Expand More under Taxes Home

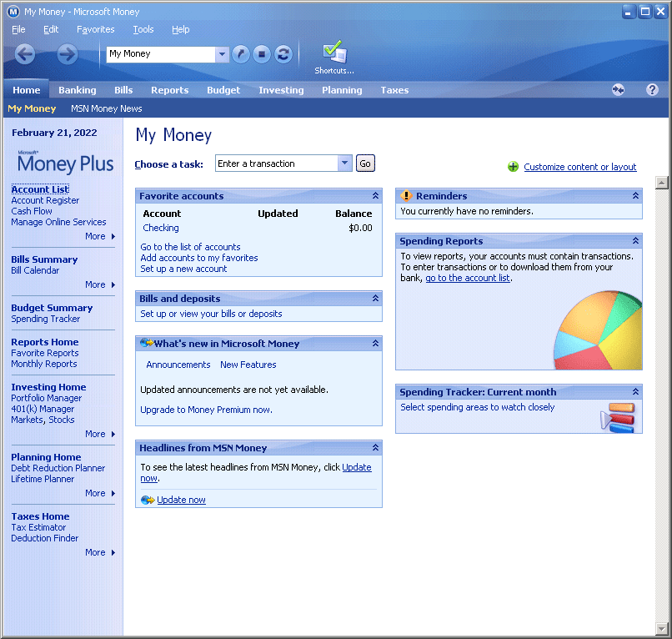click(x=100, y=552)
